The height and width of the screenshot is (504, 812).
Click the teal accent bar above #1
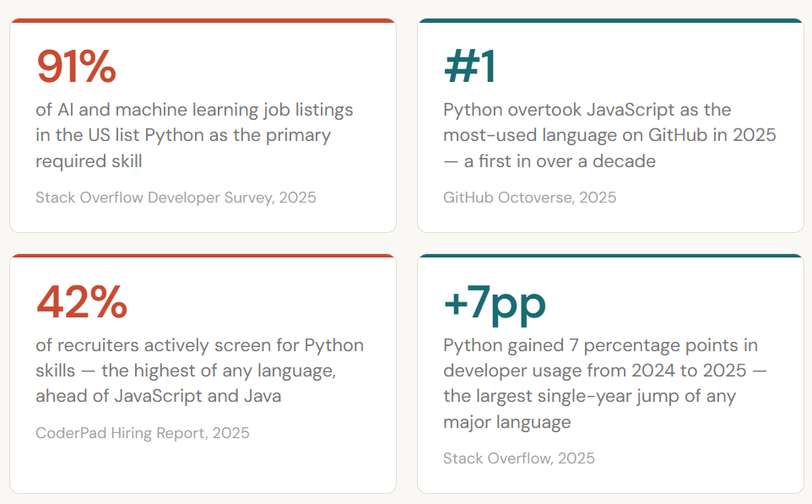(610, 21)
